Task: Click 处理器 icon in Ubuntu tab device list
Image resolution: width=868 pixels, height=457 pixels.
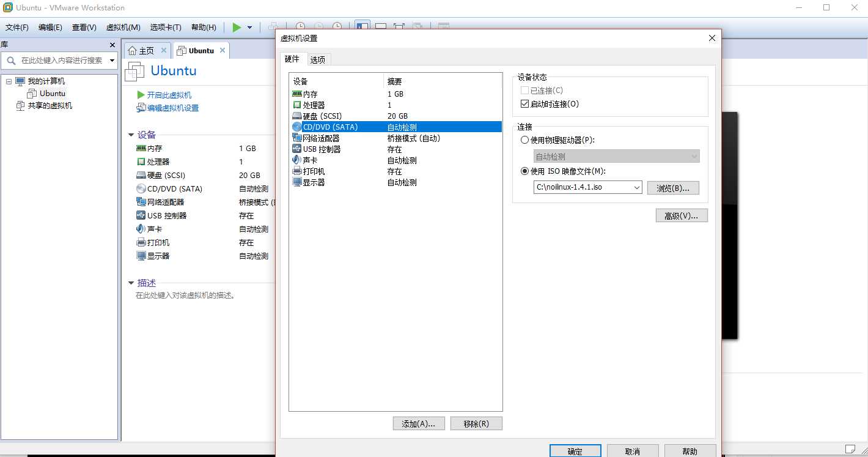Action: tap(141, 162)
